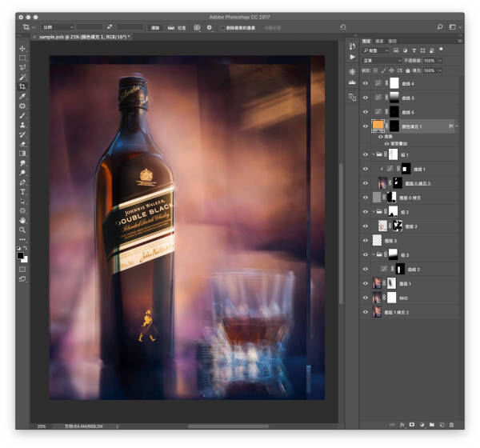Click the search magnifier icon
The height and width of the screenshot is (448, 480).
(440, 27)
